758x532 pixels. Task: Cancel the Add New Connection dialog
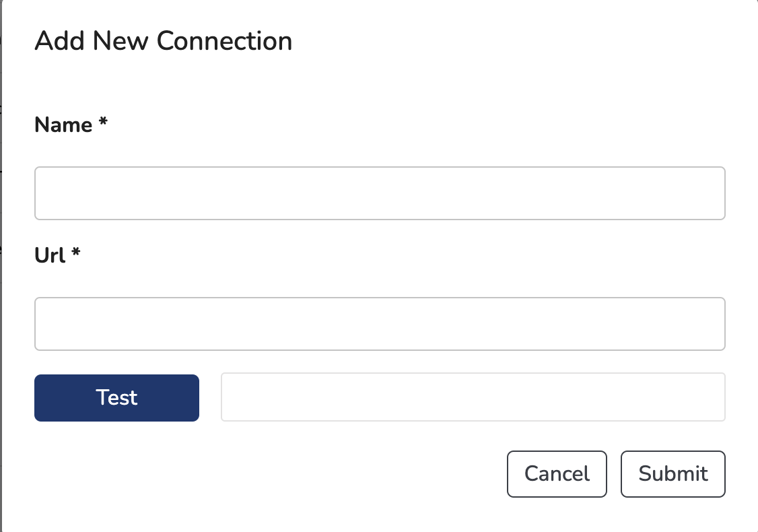557,474
